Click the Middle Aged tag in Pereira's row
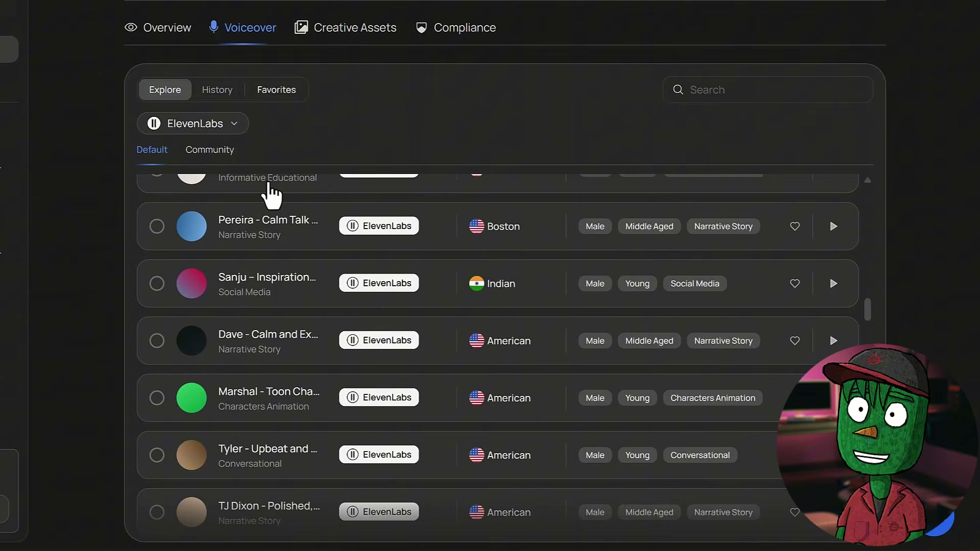 649,226
